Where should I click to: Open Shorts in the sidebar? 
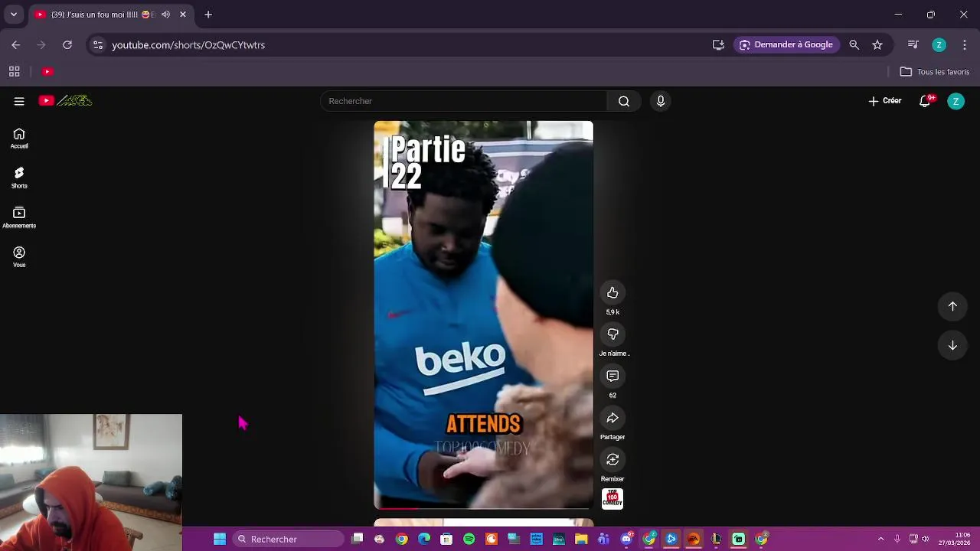click(19, 178)
